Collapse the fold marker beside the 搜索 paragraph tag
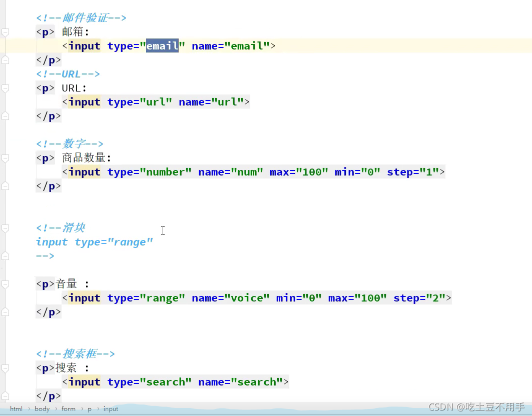Screen dimensions: 532x416 (x=5, y=368)
